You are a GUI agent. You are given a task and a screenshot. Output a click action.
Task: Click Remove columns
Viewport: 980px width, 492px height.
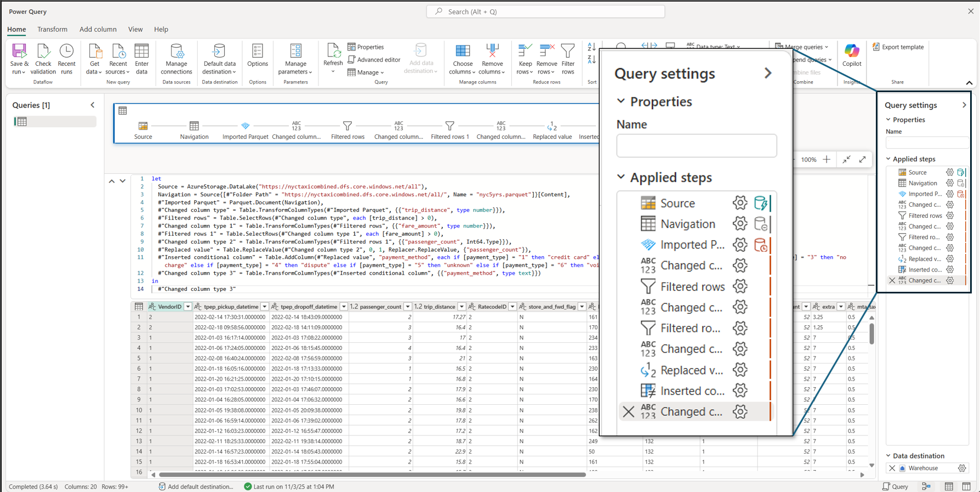tap(492, 59)
